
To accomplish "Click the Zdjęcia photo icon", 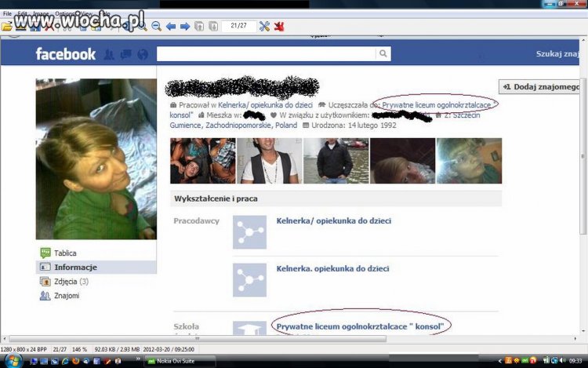I will coord(45,282).
